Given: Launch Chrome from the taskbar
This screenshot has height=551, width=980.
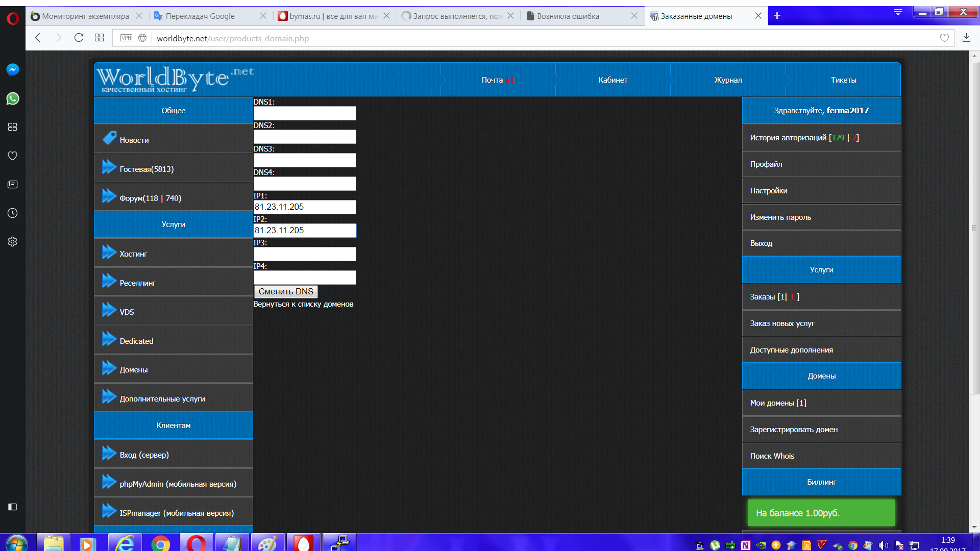Looking at the screenshot, I should pos(160,544).
